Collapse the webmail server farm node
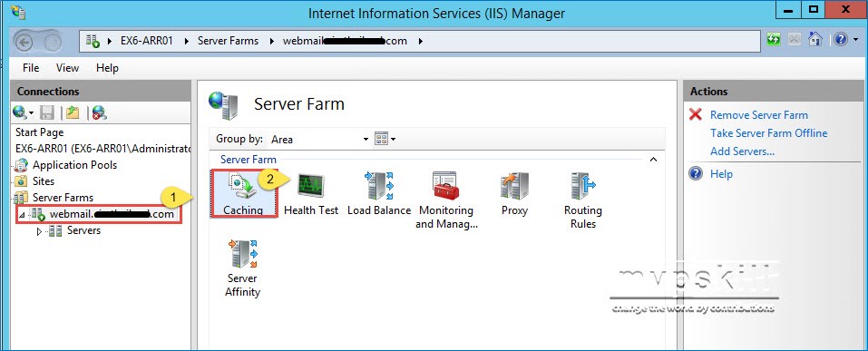This screenshot has height=351, width=868. (22, 214)
